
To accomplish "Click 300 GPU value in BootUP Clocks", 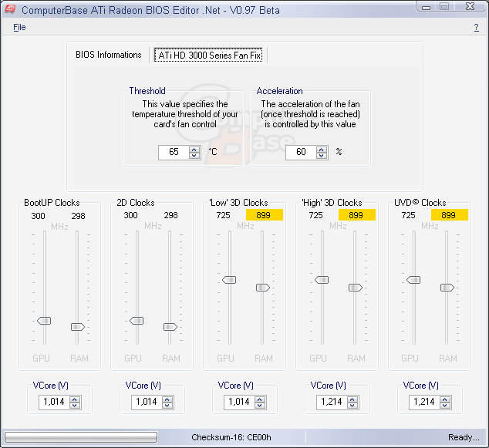I will (x=38, y=216).
